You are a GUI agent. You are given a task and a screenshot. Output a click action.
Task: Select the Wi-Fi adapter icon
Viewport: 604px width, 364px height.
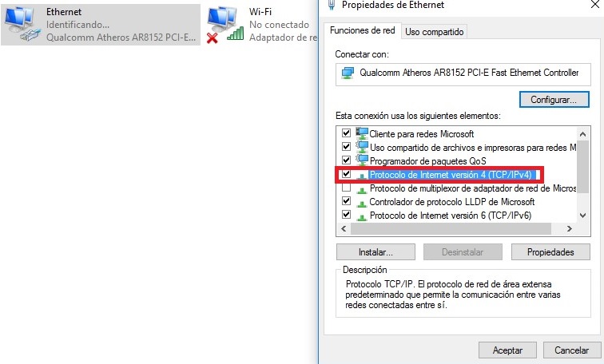(x=225, y=24)
